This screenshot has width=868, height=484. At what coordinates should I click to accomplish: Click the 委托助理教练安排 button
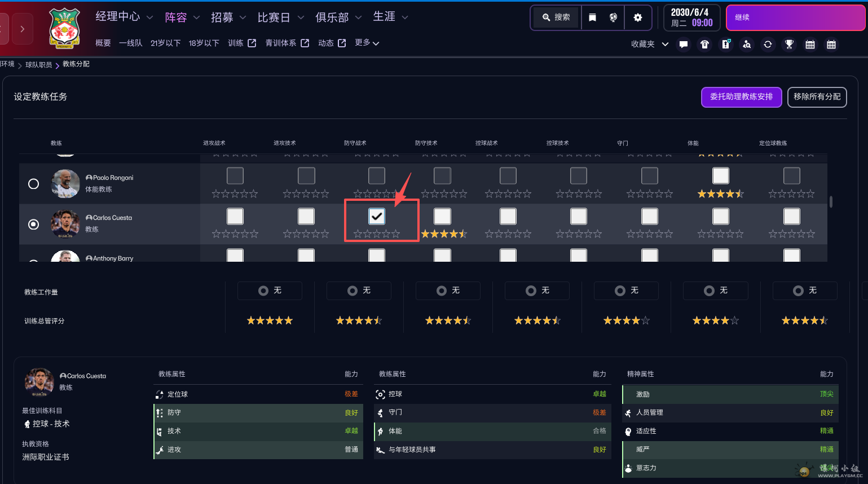point(741,97)
